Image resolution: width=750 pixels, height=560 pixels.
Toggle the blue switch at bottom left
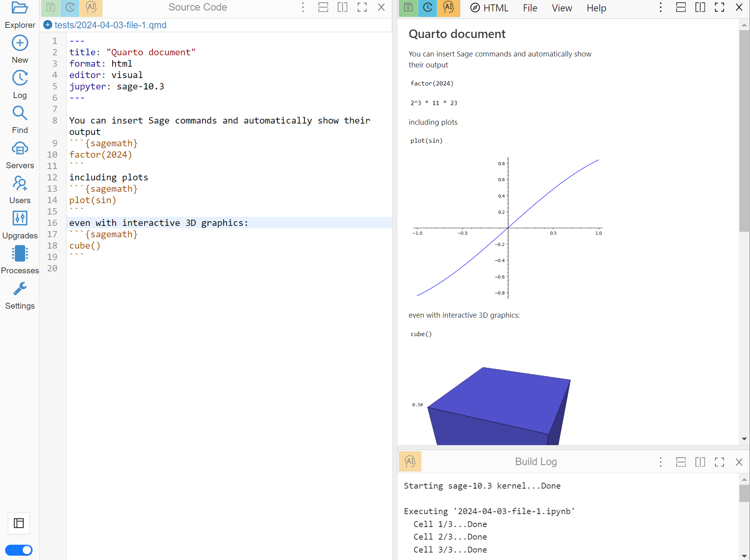pyautogui.click(x=19, y=550)
